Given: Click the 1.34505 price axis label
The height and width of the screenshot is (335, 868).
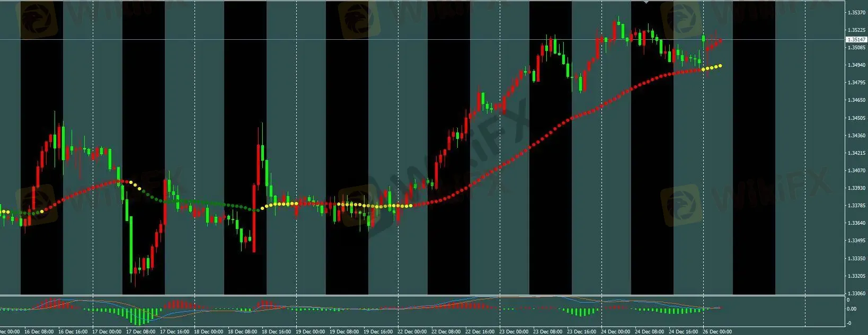Looking at the screenshot, I should pos(857,118).
